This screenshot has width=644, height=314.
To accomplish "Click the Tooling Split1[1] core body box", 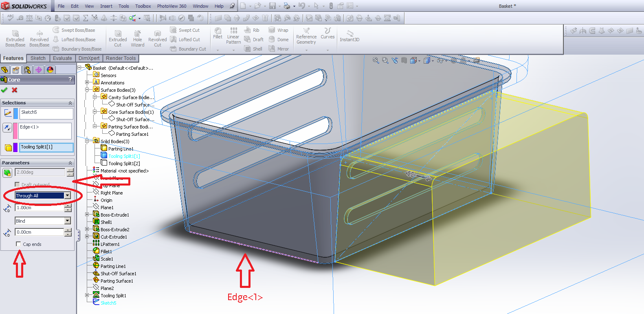I will click(x=46, y=147).
